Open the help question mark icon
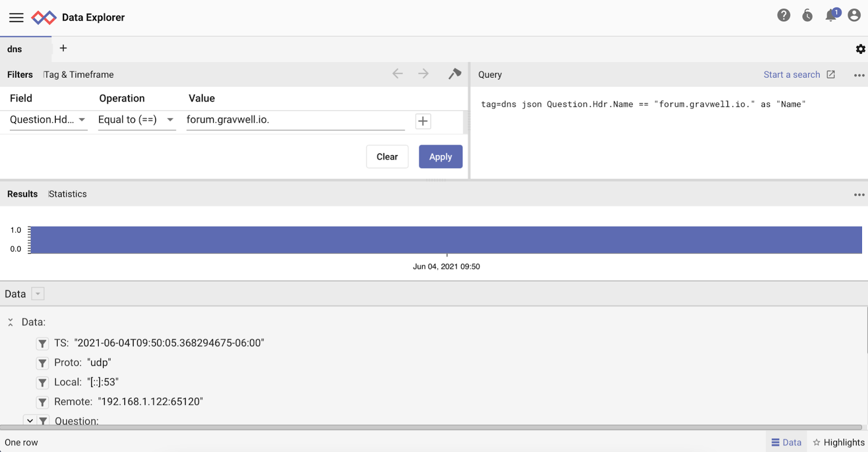 (x=783, y=15)
